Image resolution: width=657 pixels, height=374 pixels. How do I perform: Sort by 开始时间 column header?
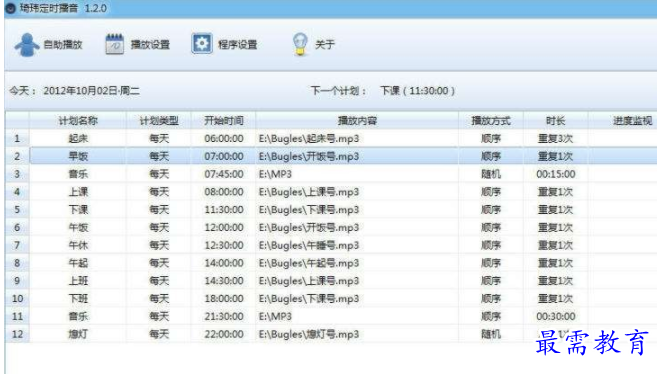click(223, 121)
